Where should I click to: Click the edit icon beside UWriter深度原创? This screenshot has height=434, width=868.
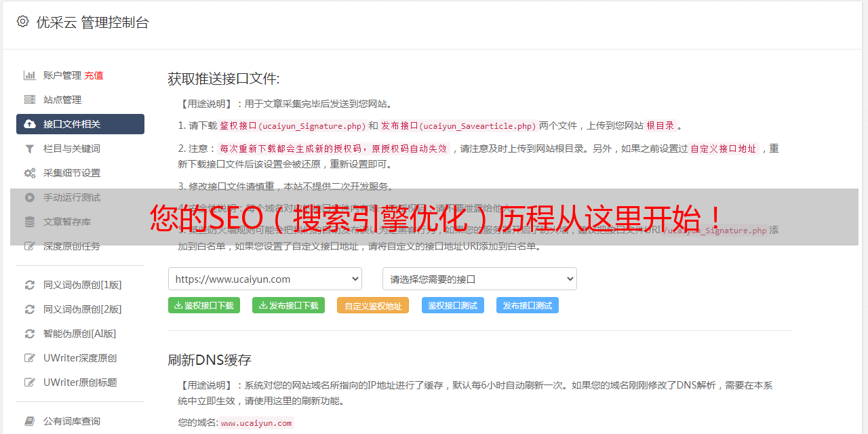30,358
